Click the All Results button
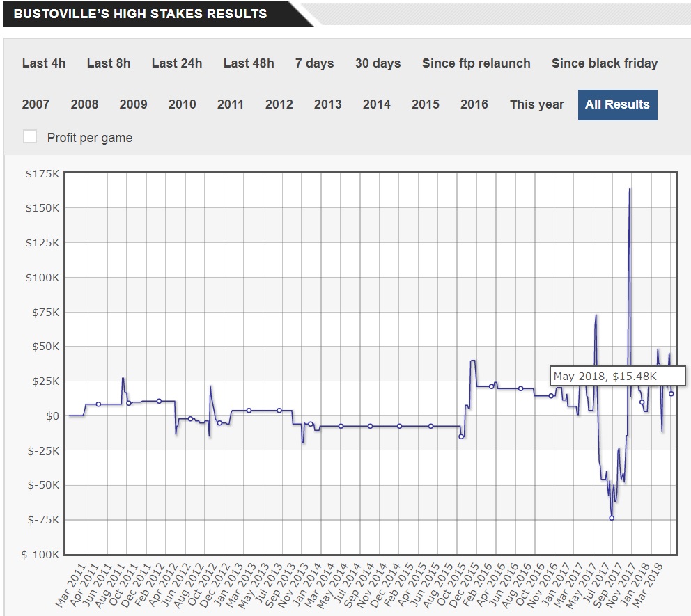The height and width of the screenshot is (616, 691). [x=617, y=104]
